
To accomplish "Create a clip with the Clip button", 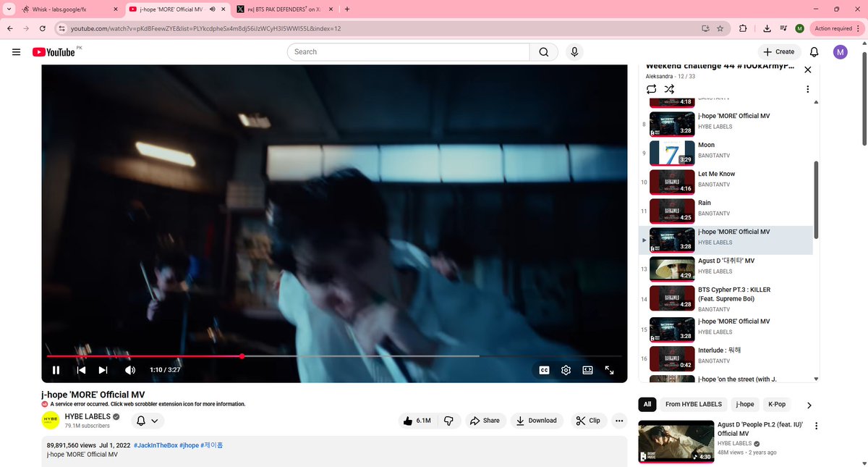I will (x=589, y=421).
